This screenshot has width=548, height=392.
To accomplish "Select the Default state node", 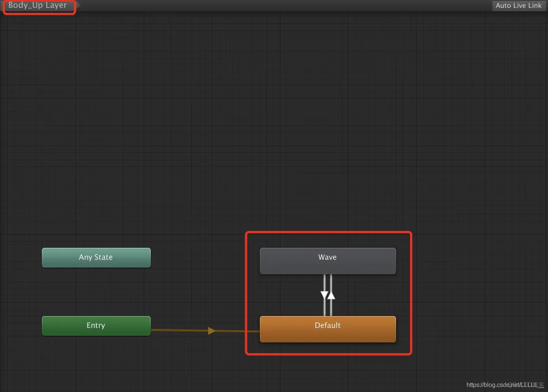I will click(328, 329).
